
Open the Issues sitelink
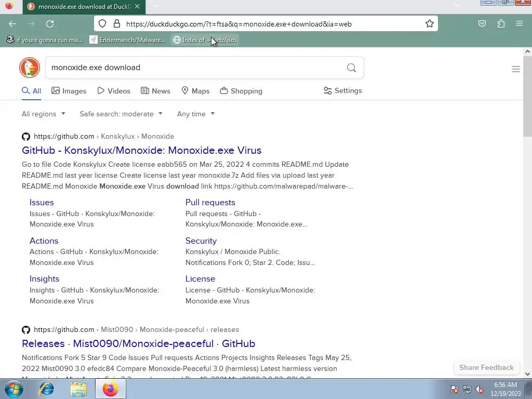tap(42, 202)
